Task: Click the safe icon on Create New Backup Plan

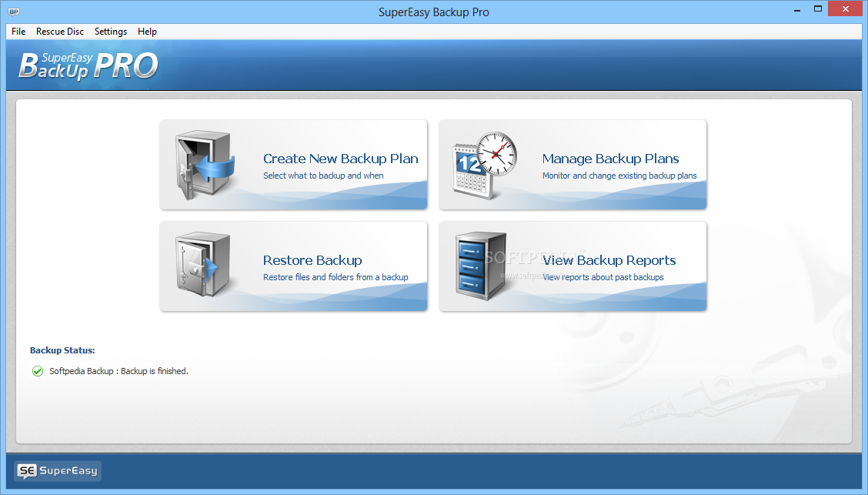Action: click(x=205, y=165)
